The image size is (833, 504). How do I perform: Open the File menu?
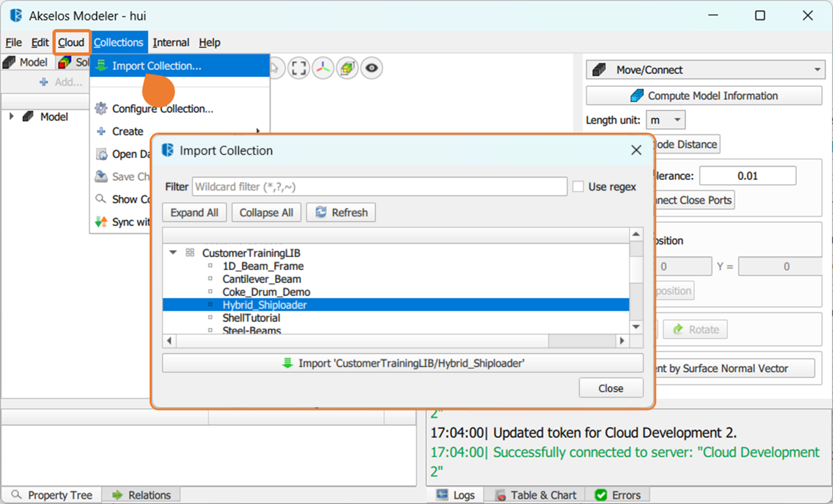coord(13,43)
